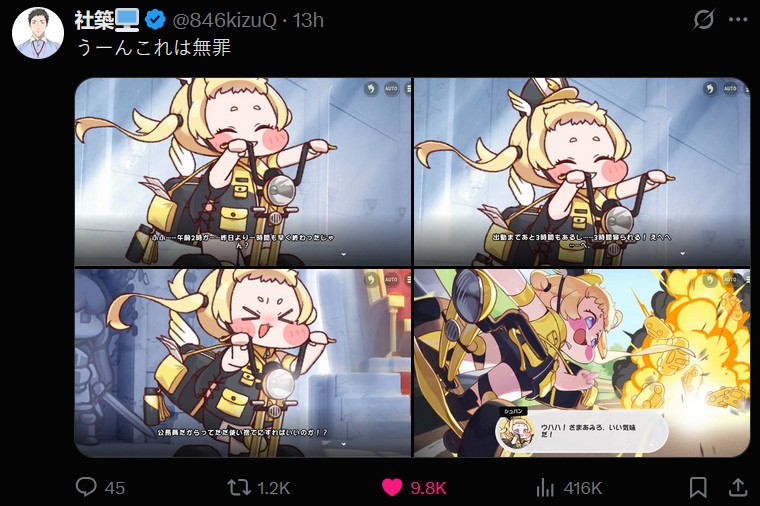Unlike the post using the pink heart

click(x=392, y=487)
